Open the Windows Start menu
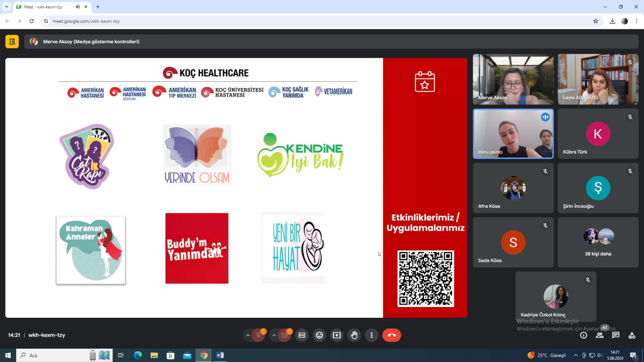Viewport: 644px width, 362px height. [8, 355]
